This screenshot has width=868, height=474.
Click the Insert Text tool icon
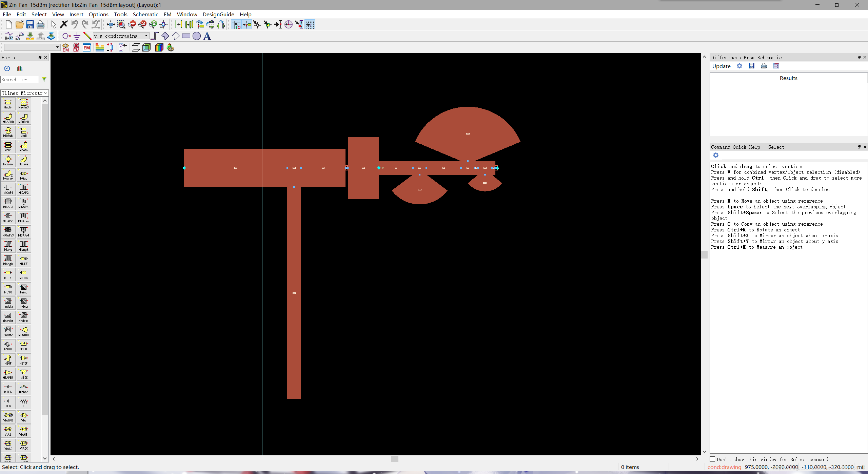point(207,36)
